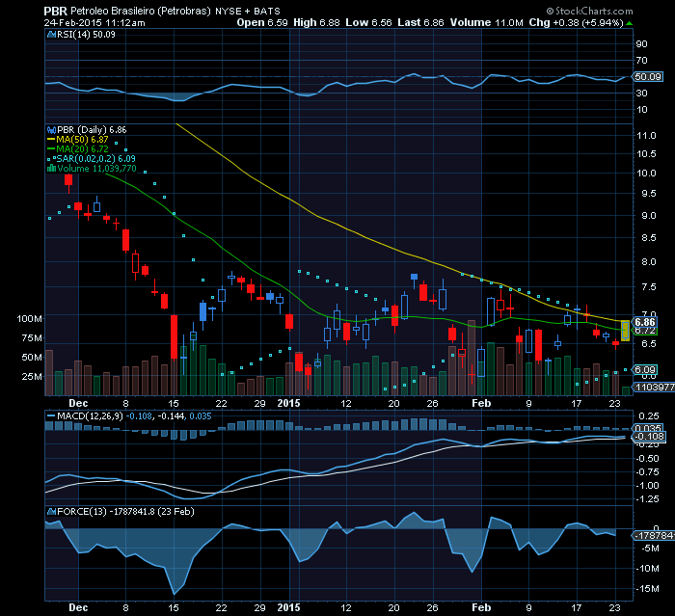Screen dimensions: 675x616
Task: Click the Last 6.86 value in the header
Action: (420, 23)
